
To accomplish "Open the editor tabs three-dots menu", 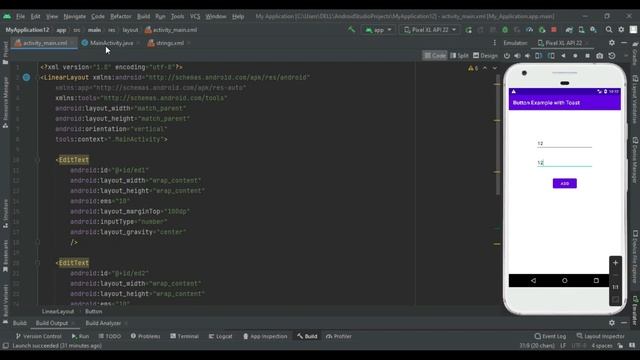I will click(x=494, y=42).
